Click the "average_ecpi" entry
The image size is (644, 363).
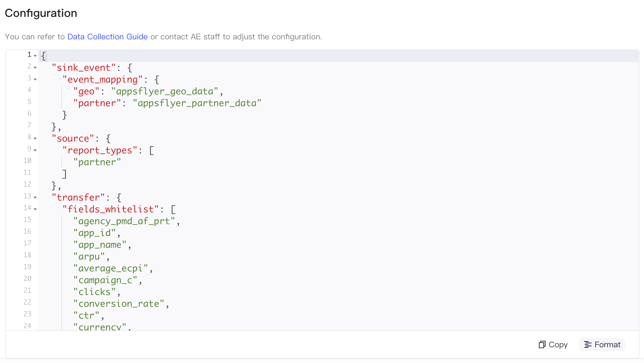[x=111, y=268]
